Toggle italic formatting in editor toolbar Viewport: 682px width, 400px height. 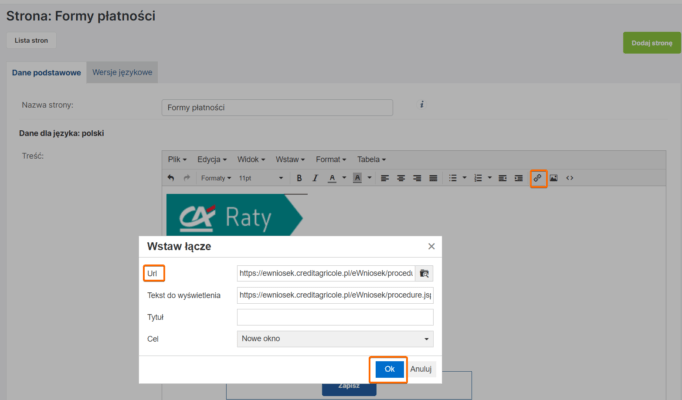[314, 178]
